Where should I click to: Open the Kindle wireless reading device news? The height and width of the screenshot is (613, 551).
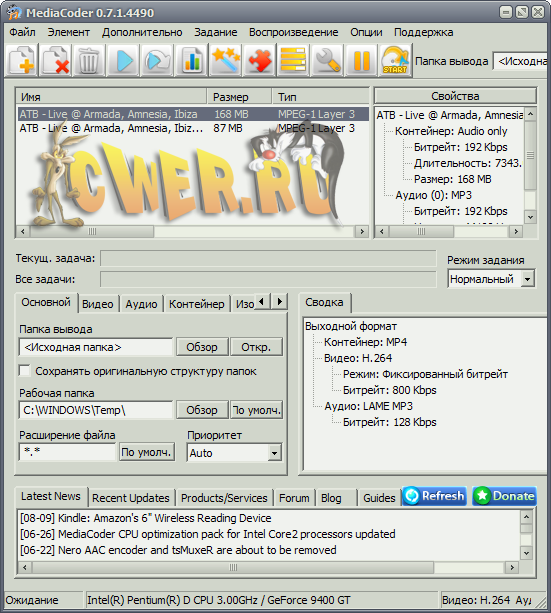(145, 518)
